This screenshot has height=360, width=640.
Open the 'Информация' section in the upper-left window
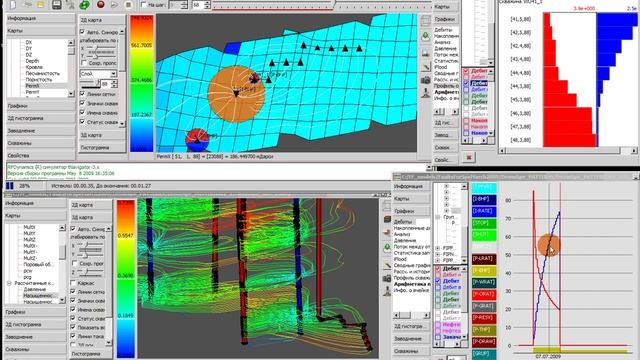tap(40, 18)
